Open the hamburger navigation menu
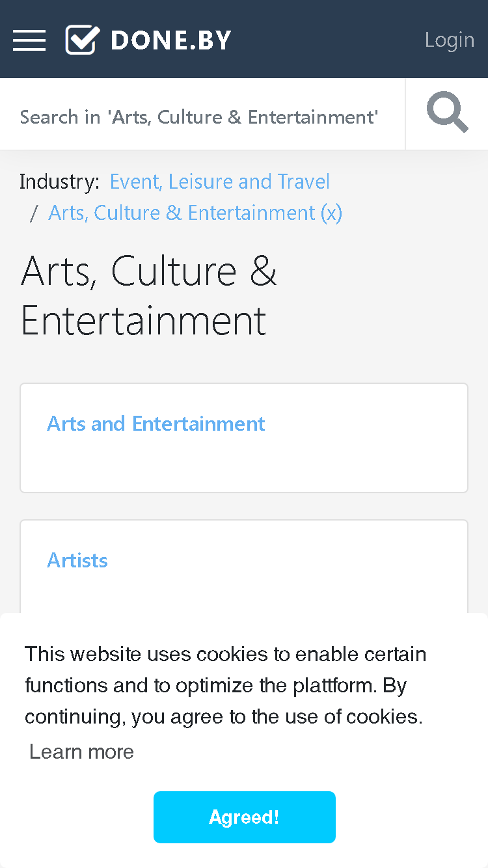 (x=29, y=40)
